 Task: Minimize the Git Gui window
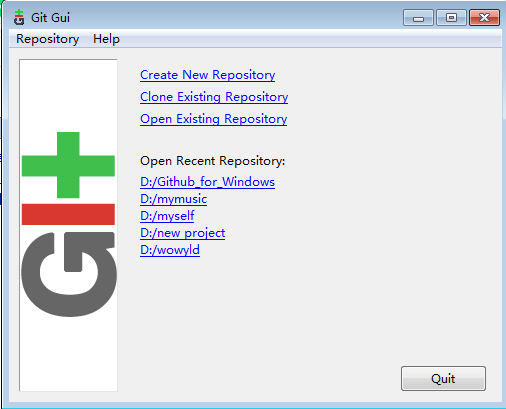[418, 18]
